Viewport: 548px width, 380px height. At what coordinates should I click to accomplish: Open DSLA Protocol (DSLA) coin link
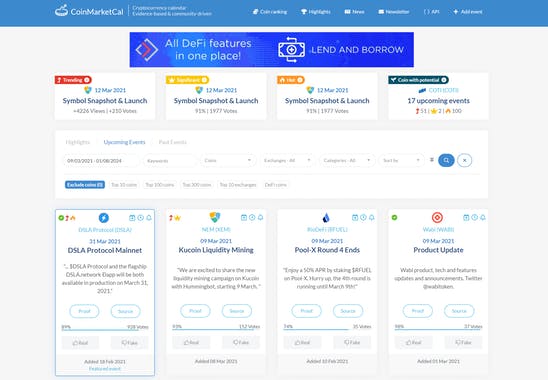pos(105,230)
